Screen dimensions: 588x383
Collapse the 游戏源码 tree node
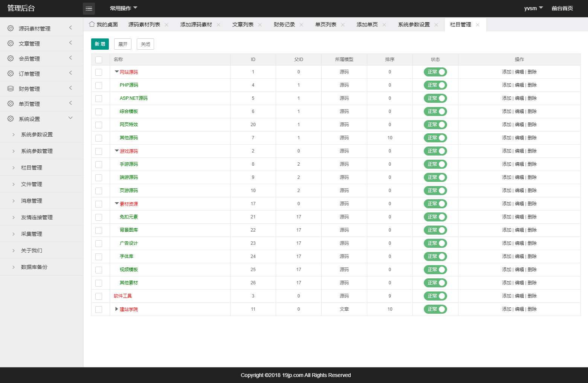point(117,151)
